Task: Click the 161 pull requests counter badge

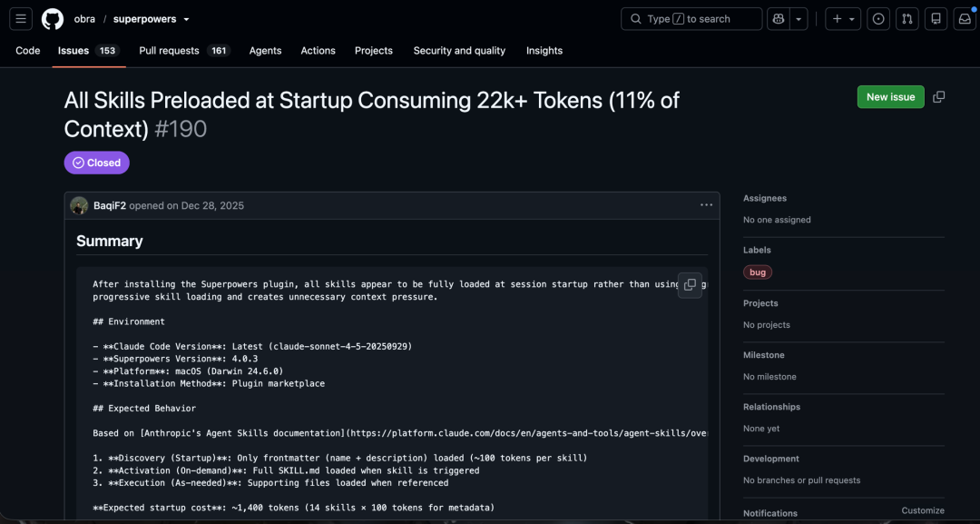Action: point(219,51)
